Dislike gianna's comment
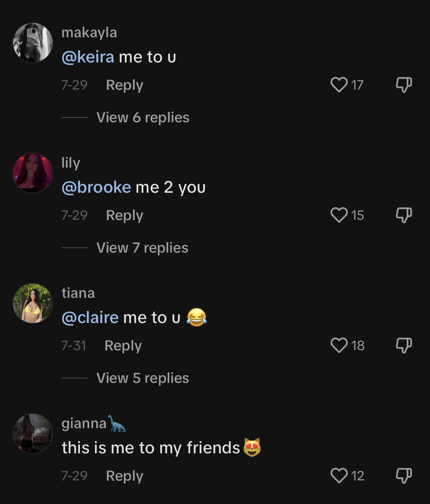 coord(404,476)
